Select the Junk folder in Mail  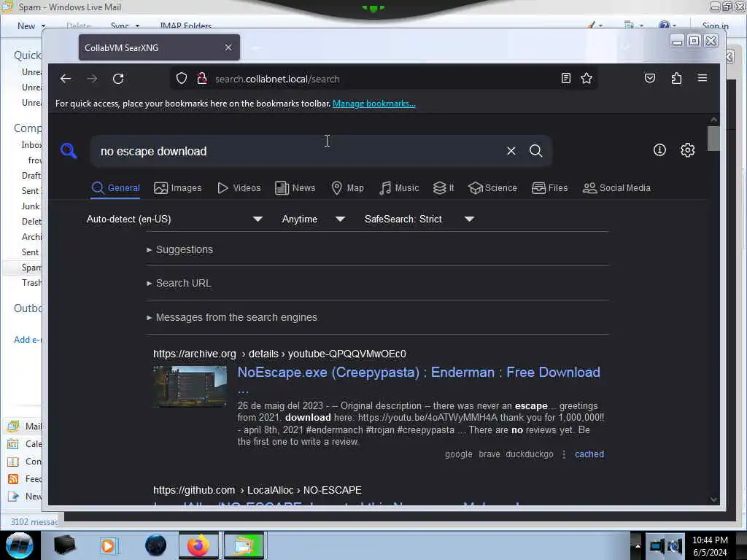pos(31,206)
